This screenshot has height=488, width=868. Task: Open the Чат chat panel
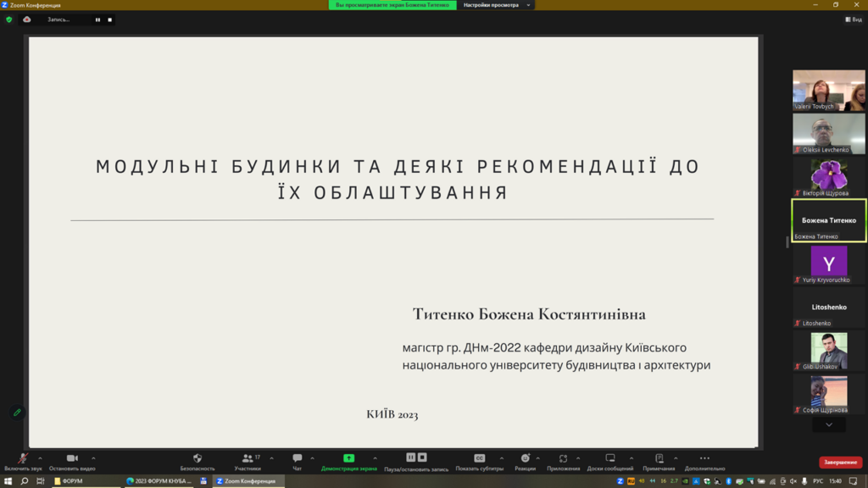(297, 458)
